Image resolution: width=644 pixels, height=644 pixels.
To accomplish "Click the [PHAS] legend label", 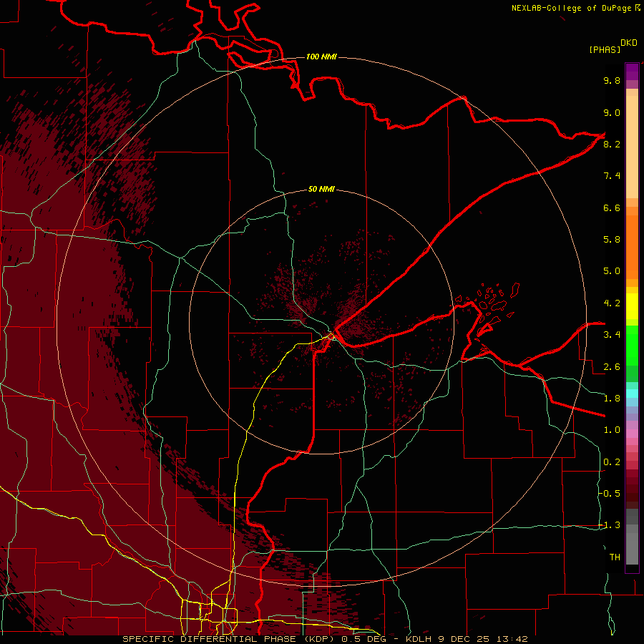I will [x=605, y=49].
